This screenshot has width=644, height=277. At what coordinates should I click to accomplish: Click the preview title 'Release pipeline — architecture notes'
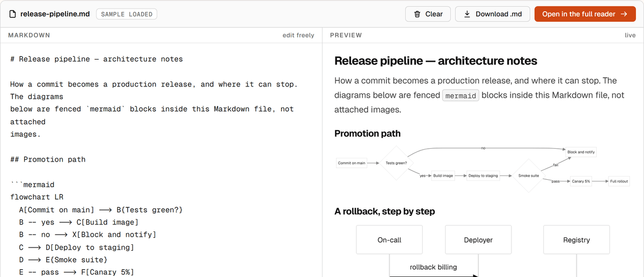(436, 61)
